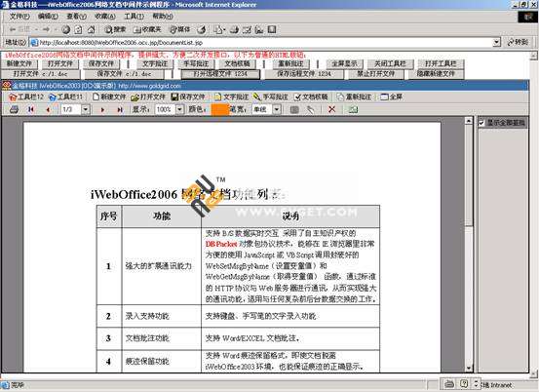Click the 打开文件 HTML button in top row

coord(60,63)
